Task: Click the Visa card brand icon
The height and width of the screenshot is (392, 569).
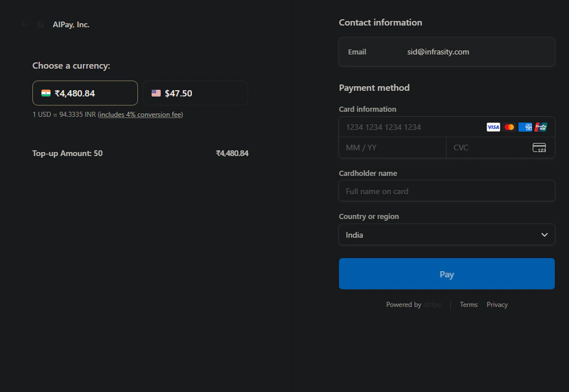Action: [x=493, y=127]
